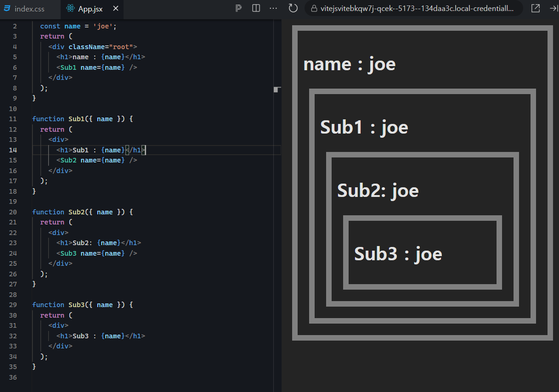Open the preview in a new tab
The width and height of the screenshot is (559, 392).
pyautogui.click(x=536, y=8)
